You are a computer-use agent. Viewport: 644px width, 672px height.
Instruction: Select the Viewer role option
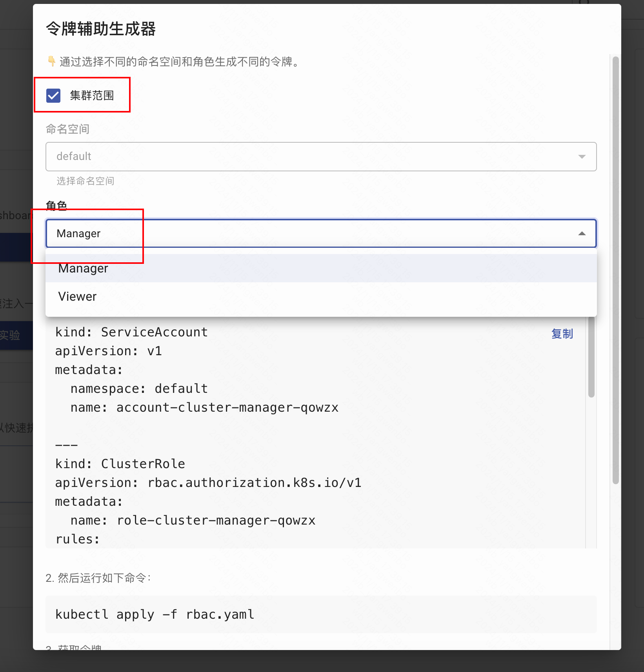point(321,296)
